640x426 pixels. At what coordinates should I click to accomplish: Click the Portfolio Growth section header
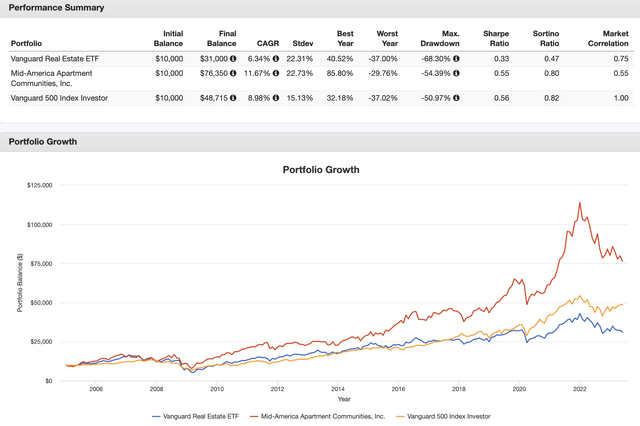(x=43, y=142)
